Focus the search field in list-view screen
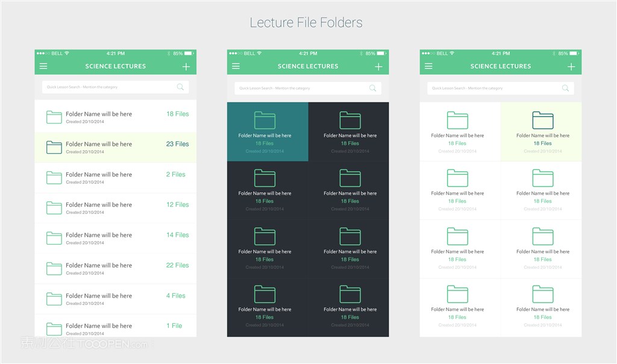Viewport: 617px width, 364px height. 115,87
